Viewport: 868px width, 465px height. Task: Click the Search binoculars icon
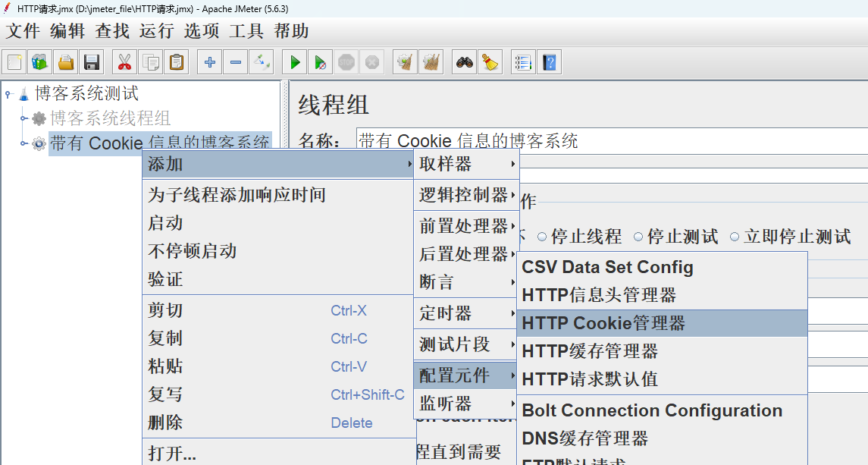(465, 62)
